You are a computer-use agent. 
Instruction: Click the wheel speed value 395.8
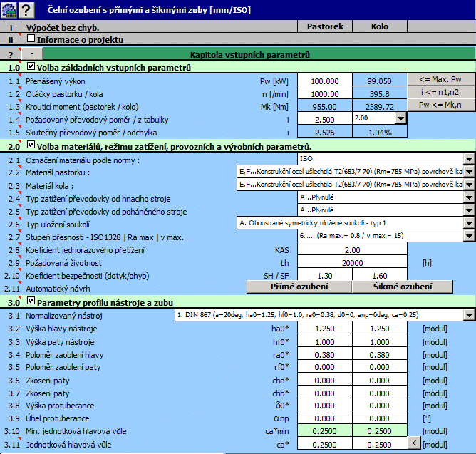coord(380,93)
